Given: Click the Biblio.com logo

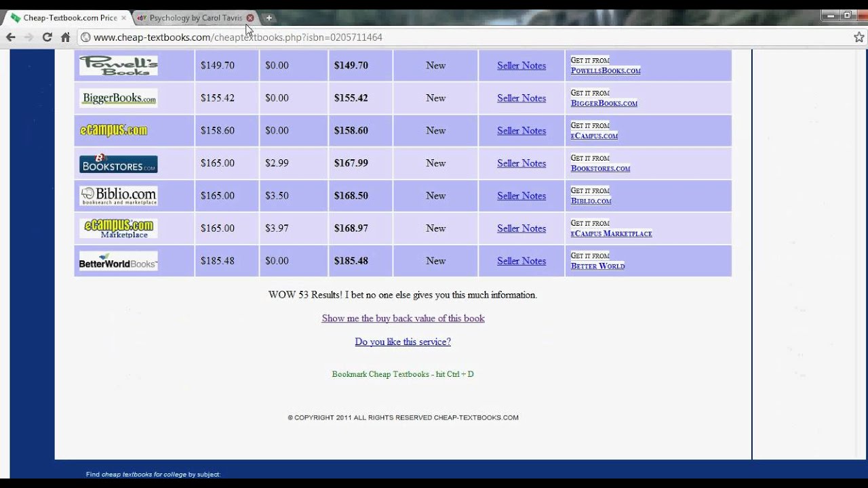Looking at the screenshot, I should pos(119,196).
